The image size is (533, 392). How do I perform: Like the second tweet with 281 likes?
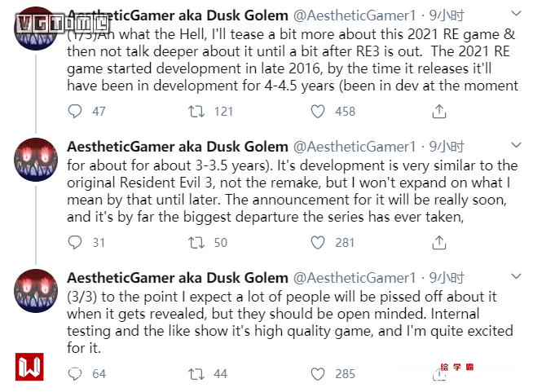[319, 242]
